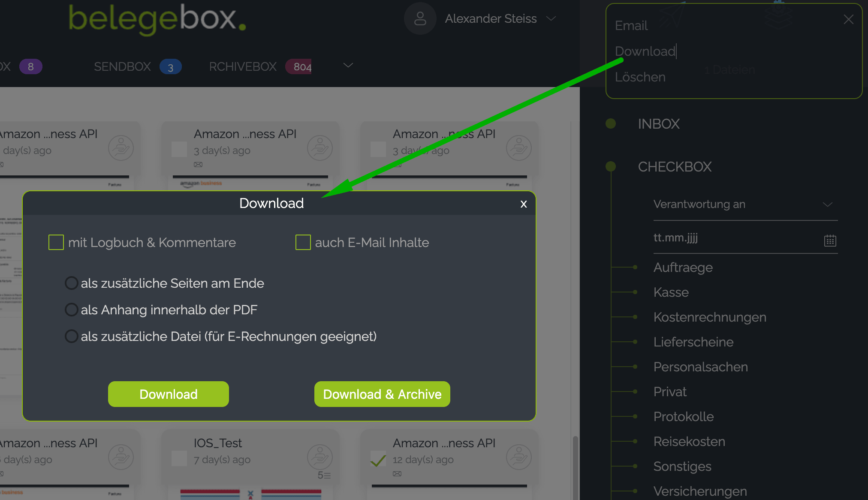The image size is (868, 500).
Task: Switch to the SENDBOX tab
Action: (x=123, y=66)
